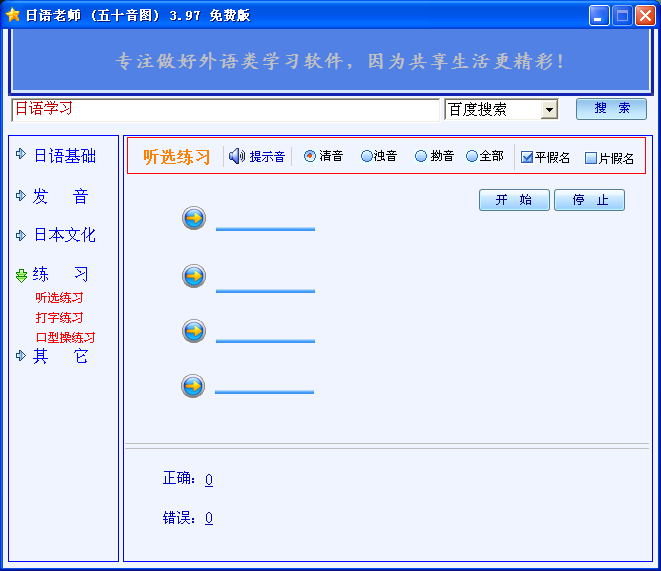Click the 错误 count link
Image resolution: width=661 pixels, height=571 pixels.
[209, 518]
